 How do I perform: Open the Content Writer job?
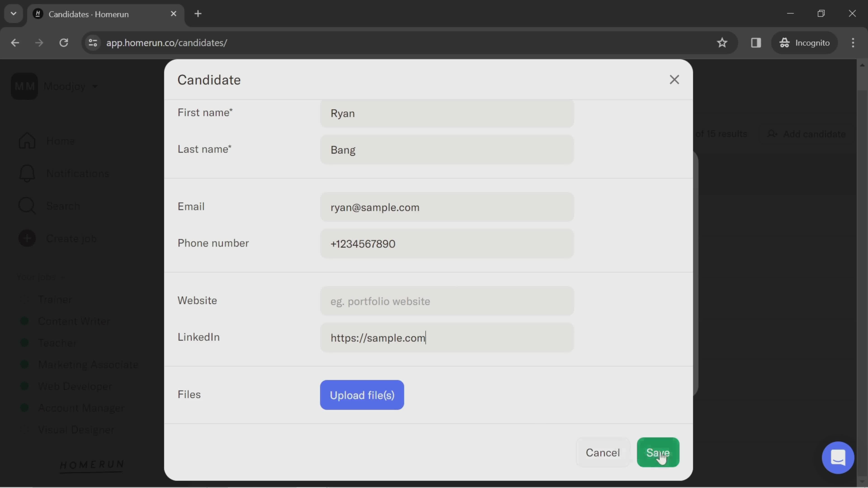[x=74, y=321]
